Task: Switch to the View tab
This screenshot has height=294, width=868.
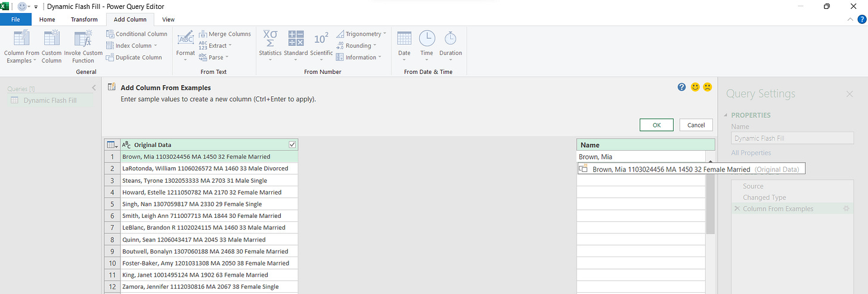Action: coord(168,19)
